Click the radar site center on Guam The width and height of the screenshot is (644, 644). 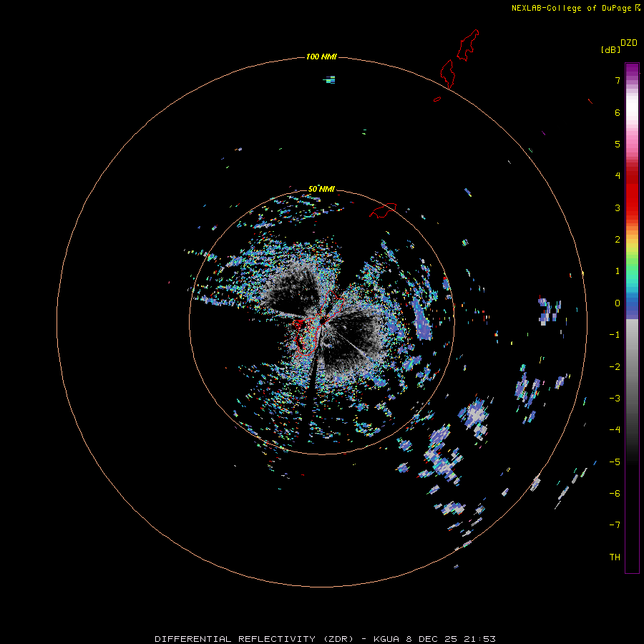coord(323,320)
